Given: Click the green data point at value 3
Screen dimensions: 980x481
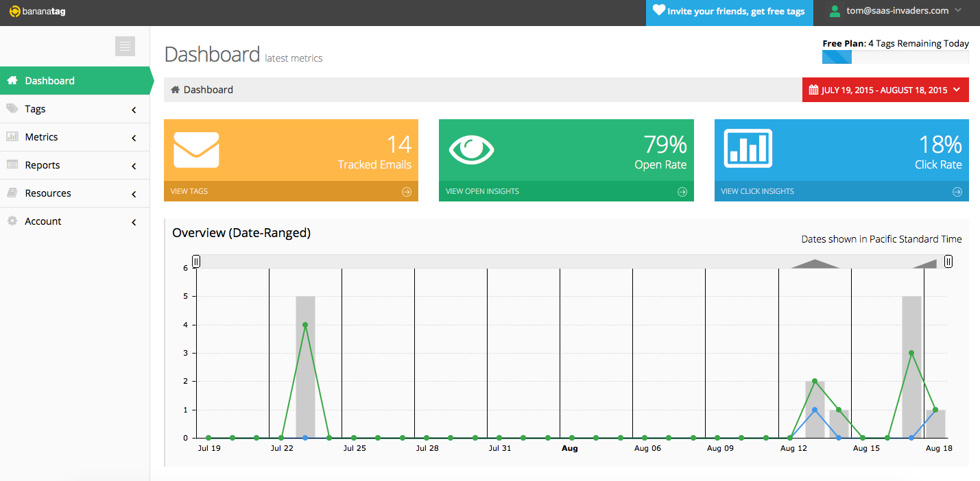Looking at the screenshot, I should pyautogui.click(x=911, y=353).
